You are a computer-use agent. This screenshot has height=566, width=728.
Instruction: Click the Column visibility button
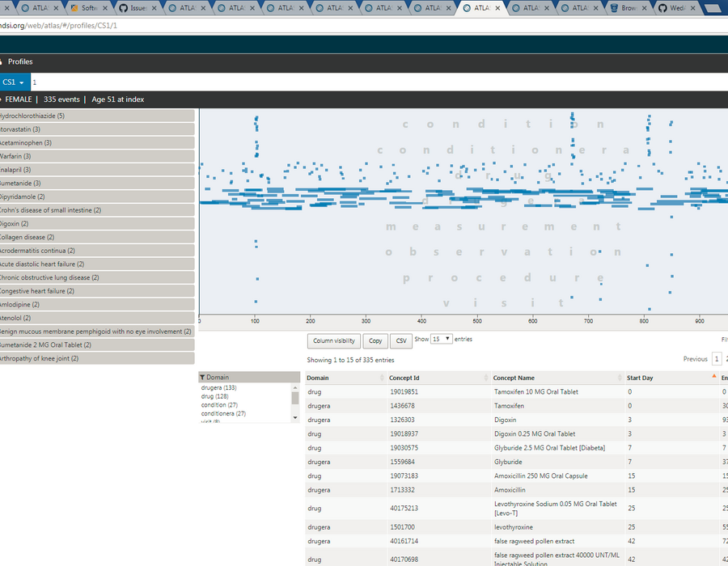[x=334, y=341]
